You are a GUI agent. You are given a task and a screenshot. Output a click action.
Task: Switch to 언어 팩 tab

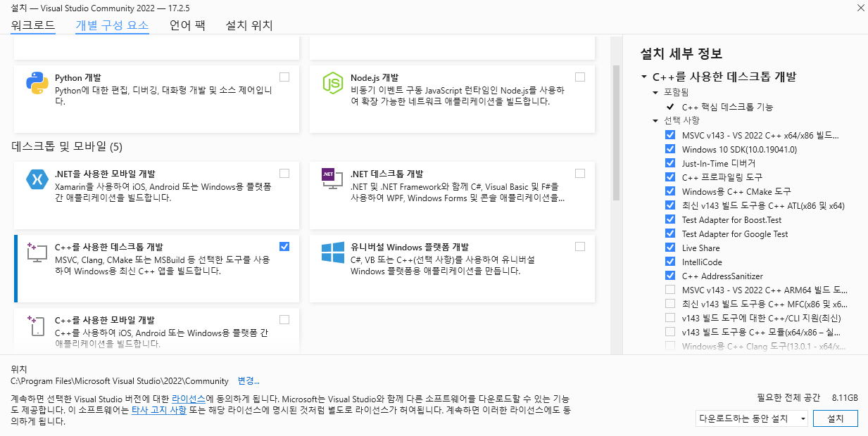tap(187, 26)
